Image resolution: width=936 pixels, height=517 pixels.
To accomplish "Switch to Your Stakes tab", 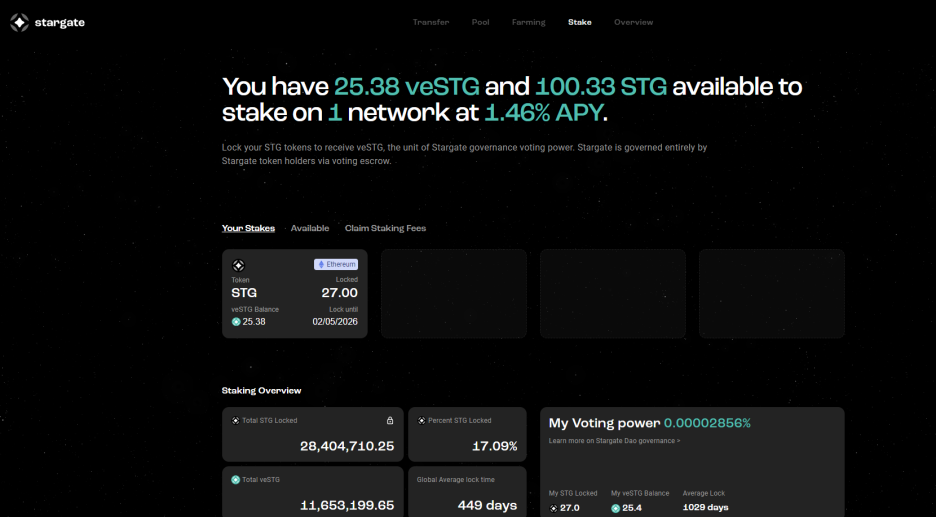I will (x=248, y=228).
